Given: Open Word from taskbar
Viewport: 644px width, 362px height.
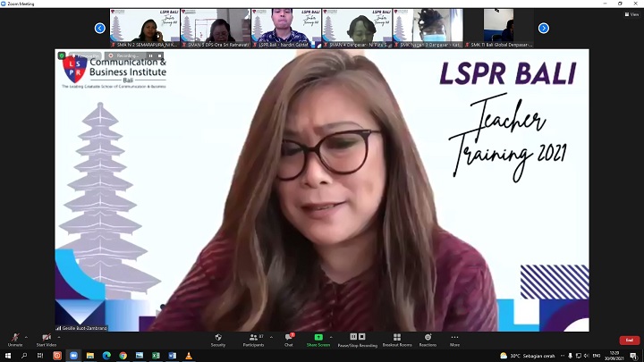Looking at the screenshot, I should (172, 356).
